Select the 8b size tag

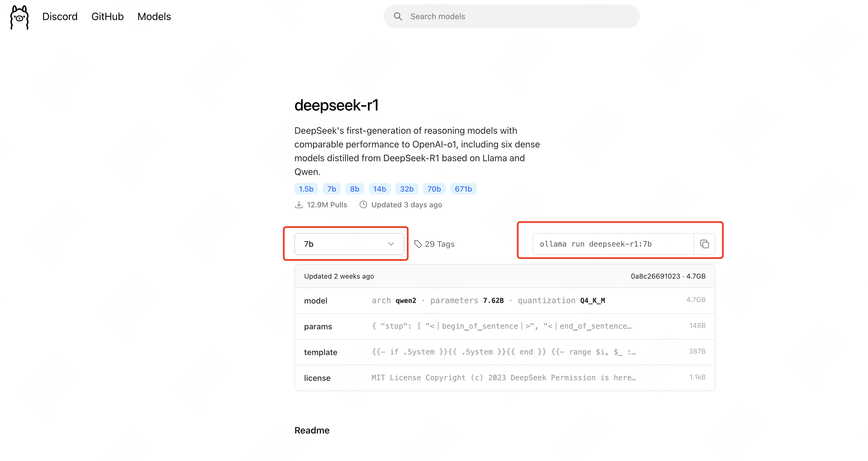point(354,189)
